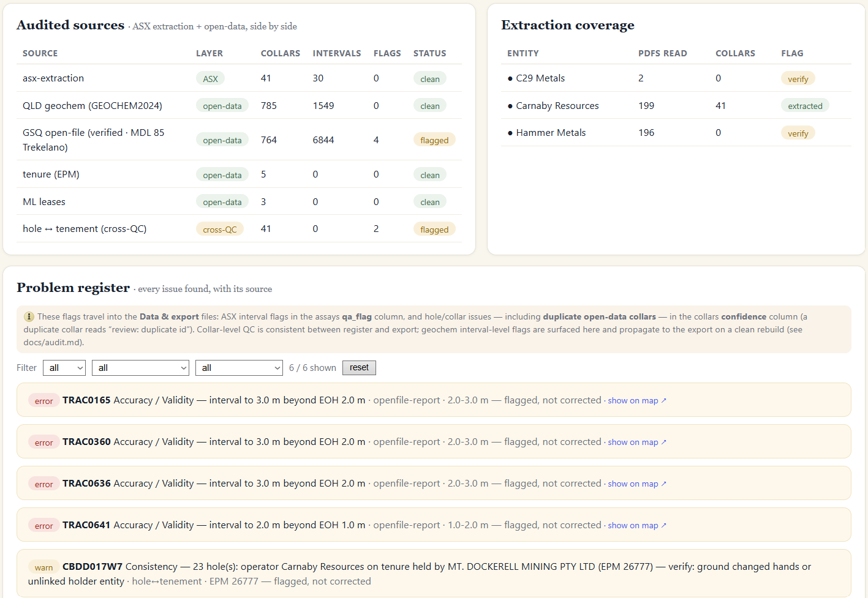The height and width of the screenshot is (598, 868).
Task: Select hole ↔ tenement (cross-QC) source name
Action: coord(85,229)
